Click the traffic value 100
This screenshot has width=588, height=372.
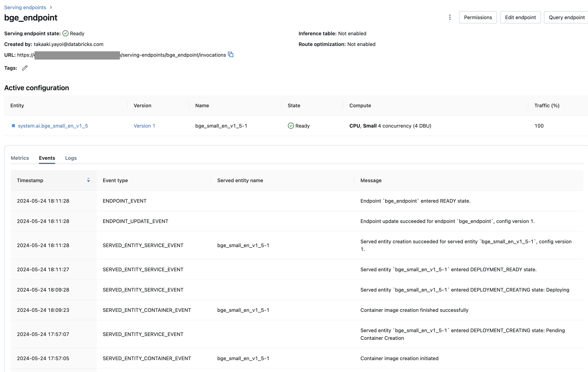pyautogui.click(x=539, y=126)
